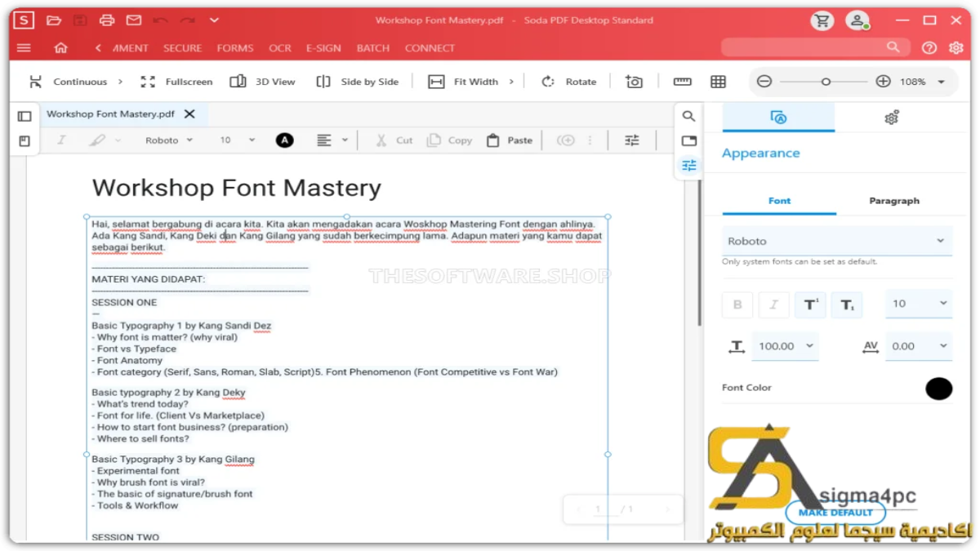Toggle the grid icon

pos(718,82)
